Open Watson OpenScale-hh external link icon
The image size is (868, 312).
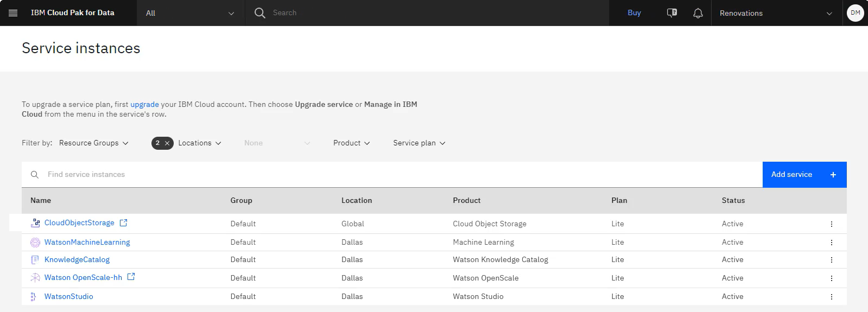click(131, 277)
